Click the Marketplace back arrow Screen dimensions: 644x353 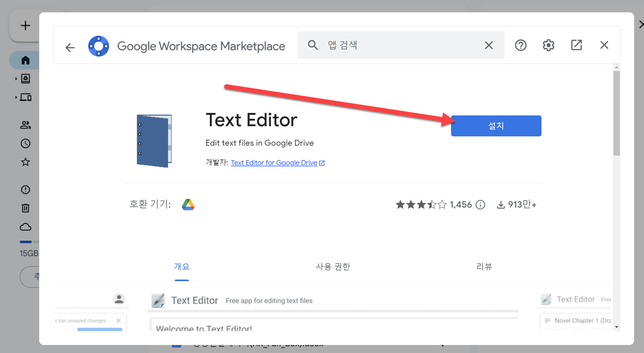click(x=70, y=47)
